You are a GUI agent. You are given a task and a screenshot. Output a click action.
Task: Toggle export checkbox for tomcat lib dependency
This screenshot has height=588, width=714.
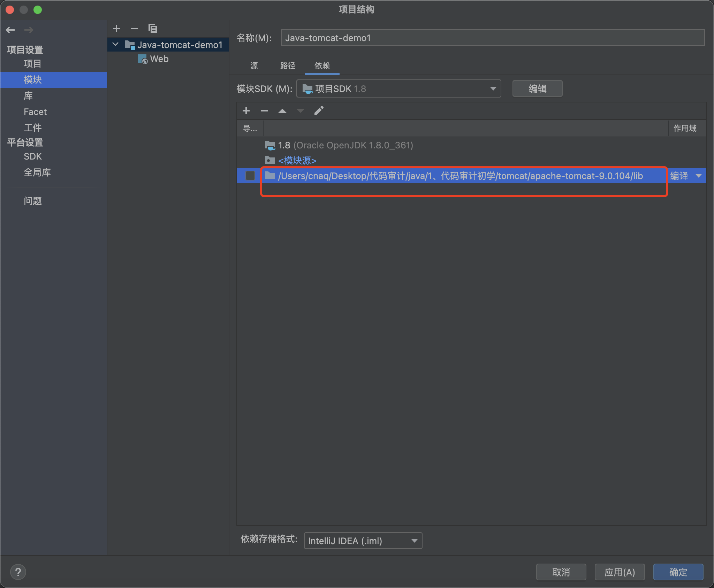point(250,176)
